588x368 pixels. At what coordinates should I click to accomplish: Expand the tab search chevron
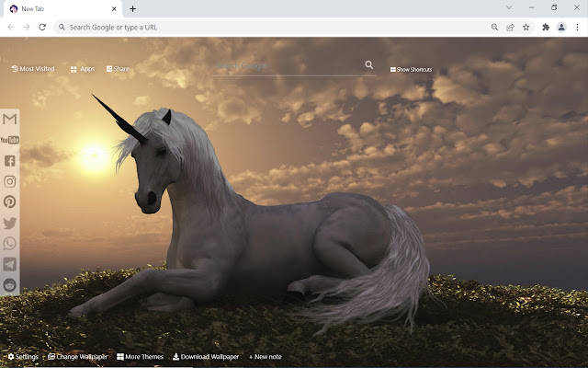(x=509, y=7)
